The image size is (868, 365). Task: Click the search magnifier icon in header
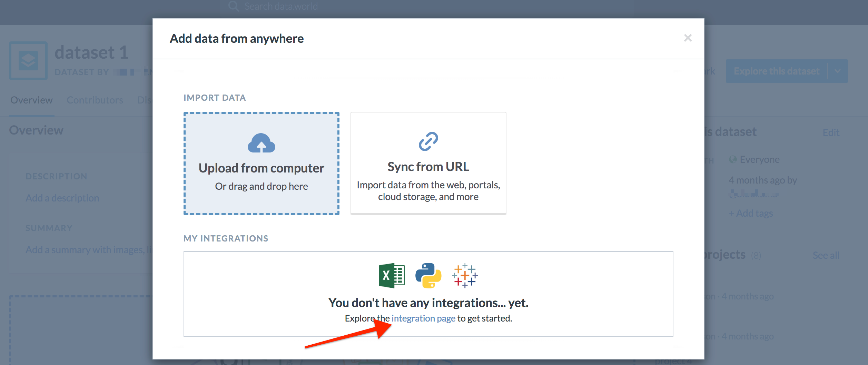234,6
